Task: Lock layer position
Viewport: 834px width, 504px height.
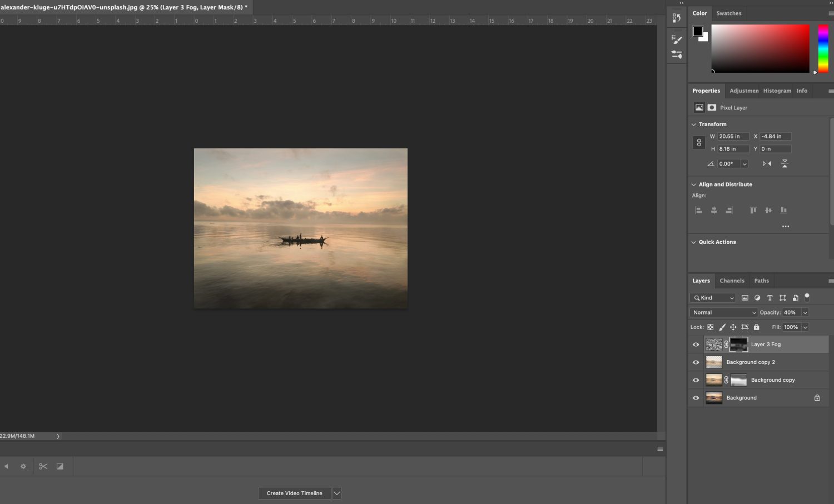Action: point(733,327)
